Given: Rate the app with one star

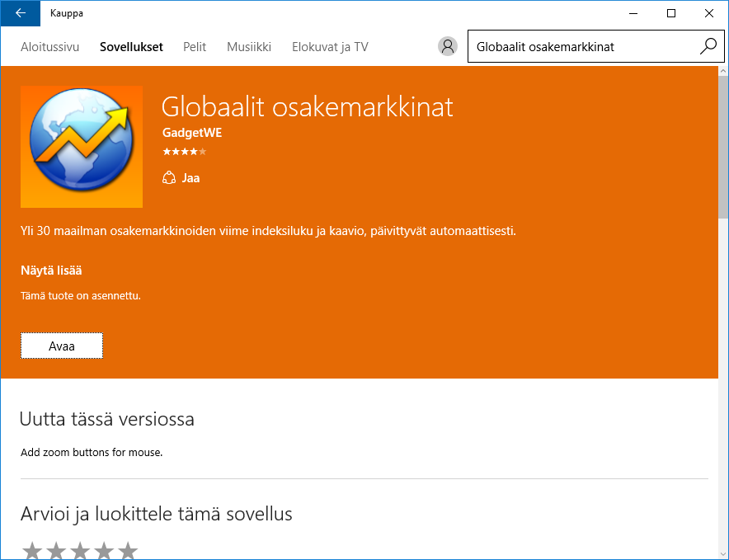Looking at the screenshot, I should tap(31, 551).
